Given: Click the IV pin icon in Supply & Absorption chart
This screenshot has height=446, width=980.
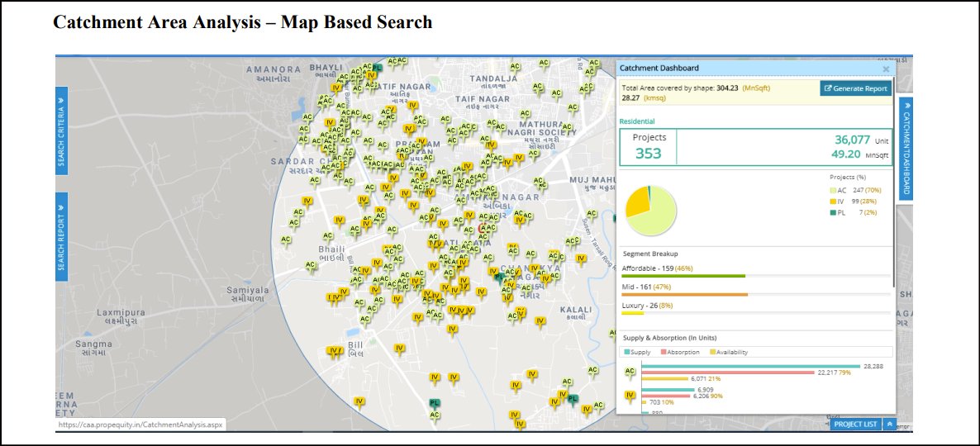Looking at the screenshot, I should [x=630, y=396].
